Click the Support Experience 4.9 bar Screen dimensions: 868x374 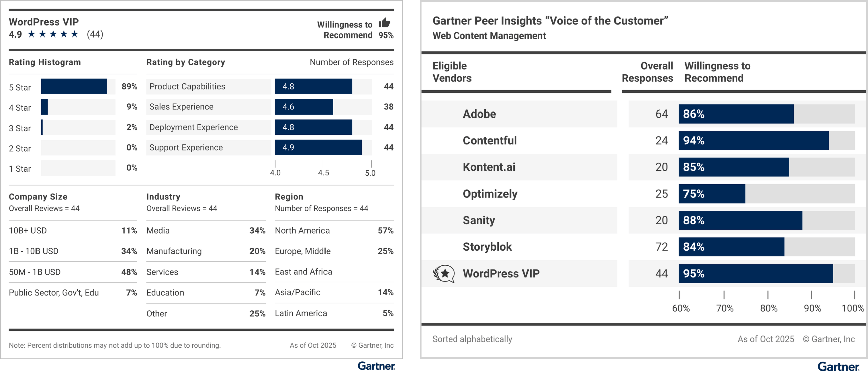[x=318, y=148]
